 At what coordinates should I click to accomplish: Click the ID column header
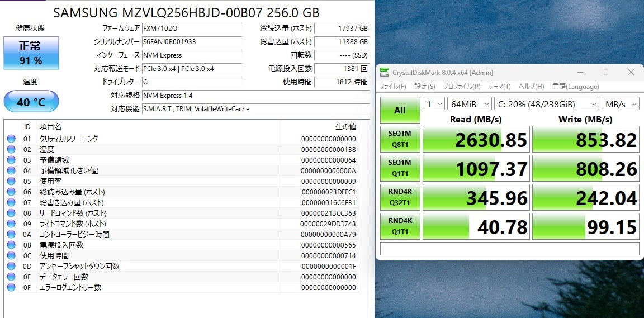[x=27, y=126]
